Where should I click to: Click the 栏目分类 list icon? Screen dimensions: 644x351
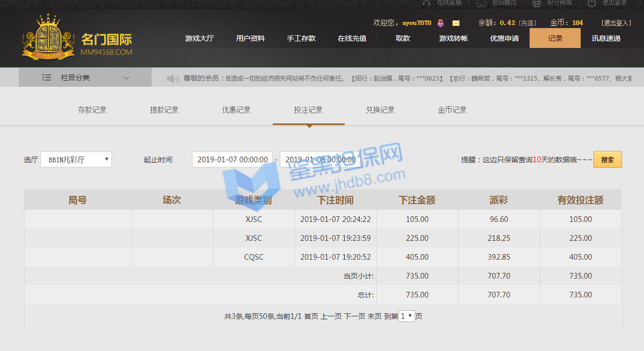click(x=46, y=78)
